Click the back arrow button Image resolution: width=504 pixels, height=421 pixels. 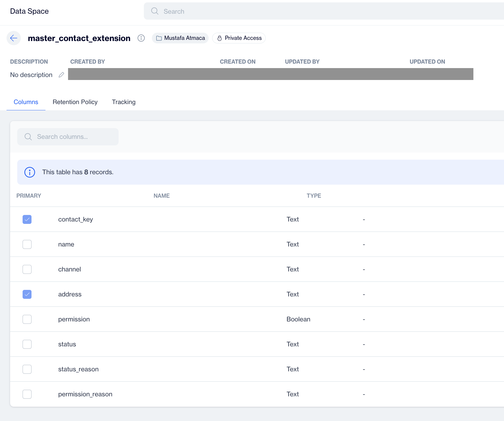14,38
